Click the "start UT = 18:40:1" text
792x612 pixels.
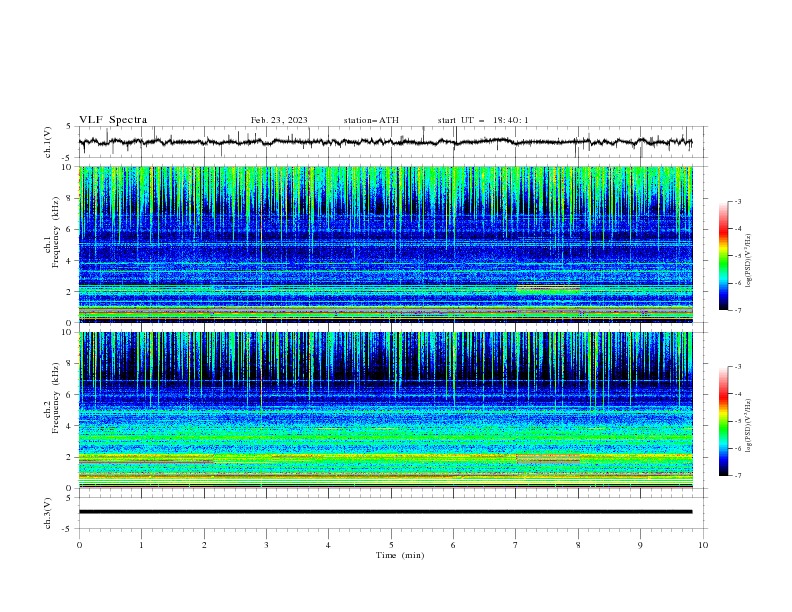(483, 120)
